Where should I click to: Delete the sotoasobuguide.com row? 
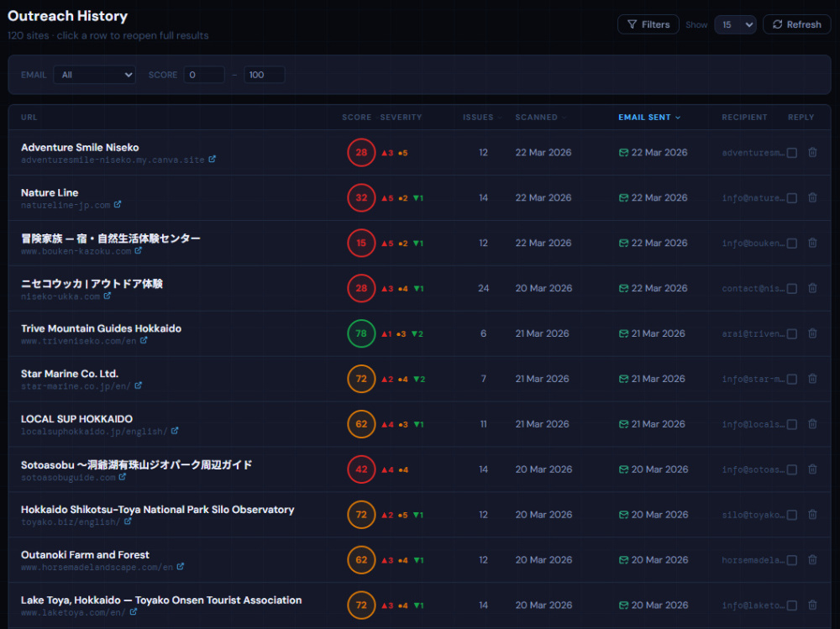click(812, 469)
